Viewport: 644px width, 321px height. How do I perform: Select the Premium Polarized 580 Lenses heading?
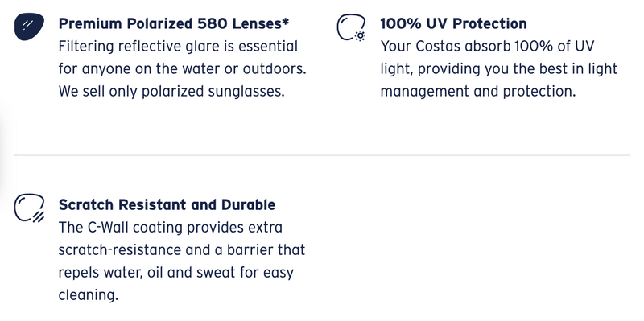[x=173, y=24]
